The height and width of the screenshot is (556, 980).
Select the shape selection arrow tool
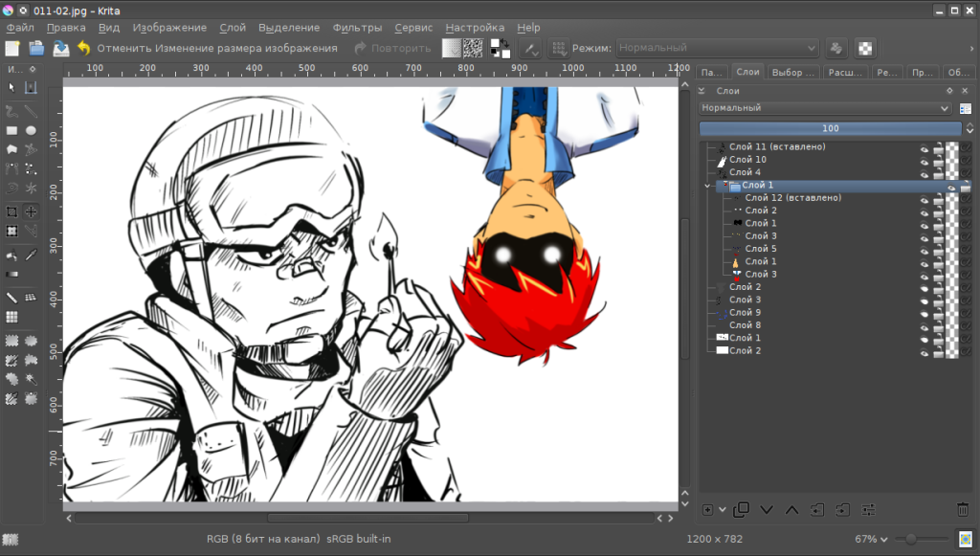point(11,87)
